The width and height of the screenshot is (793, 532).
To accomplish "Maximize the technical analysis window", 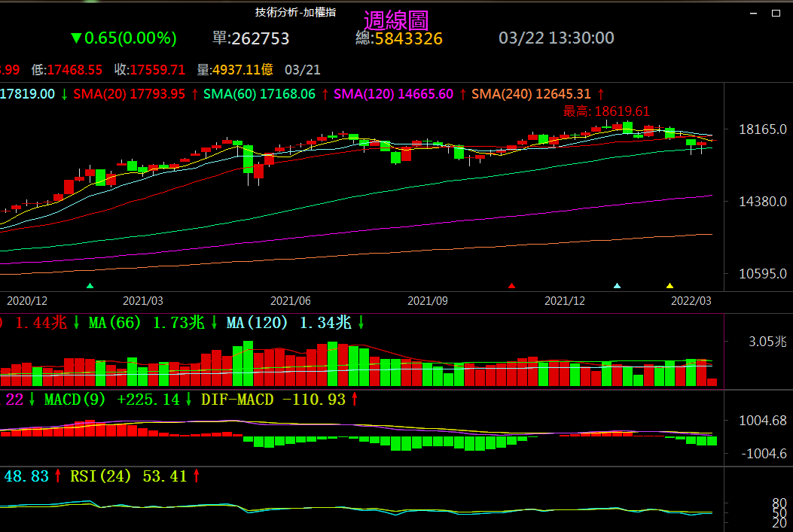I will 774,13.
